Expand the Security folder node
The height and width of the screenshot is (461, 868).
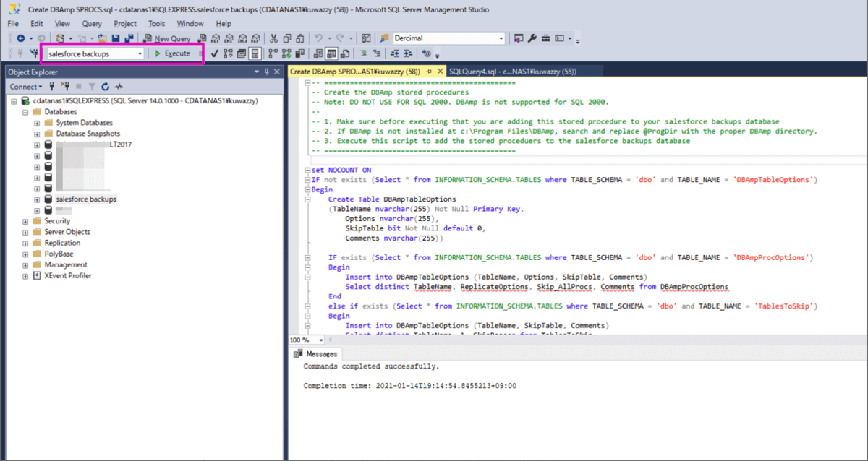[26, 221]
